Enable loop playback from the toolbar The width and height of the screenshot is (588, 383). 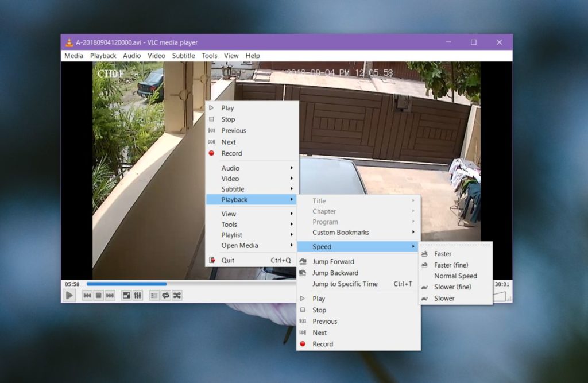(x=165, y=295)
